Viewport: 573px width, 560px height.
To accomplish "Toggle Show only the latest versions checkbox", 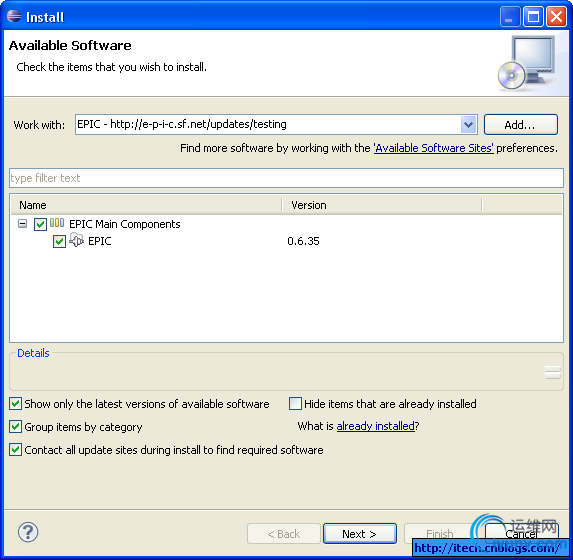I will [15, 404].
